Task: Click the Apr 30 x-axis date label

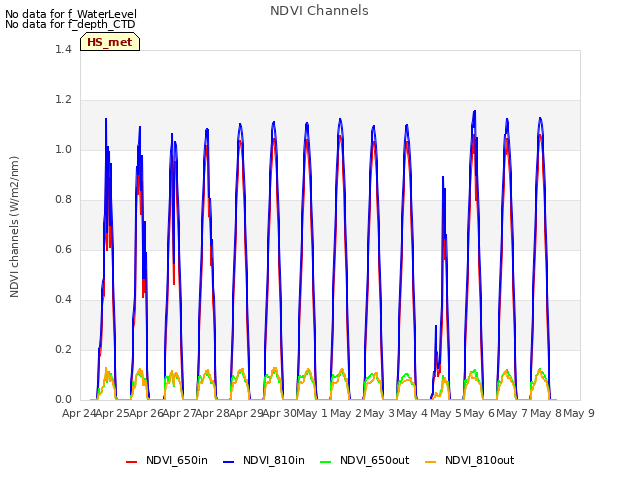Action: [280, 413]
